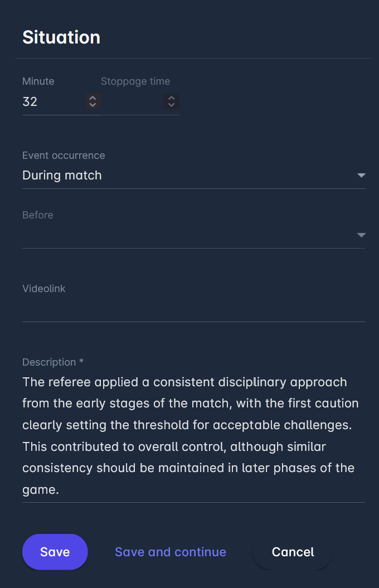Viewport: 379px width, 588px height.
Task: Expand the empty Before combo box
Action: (x=184, y=235)
